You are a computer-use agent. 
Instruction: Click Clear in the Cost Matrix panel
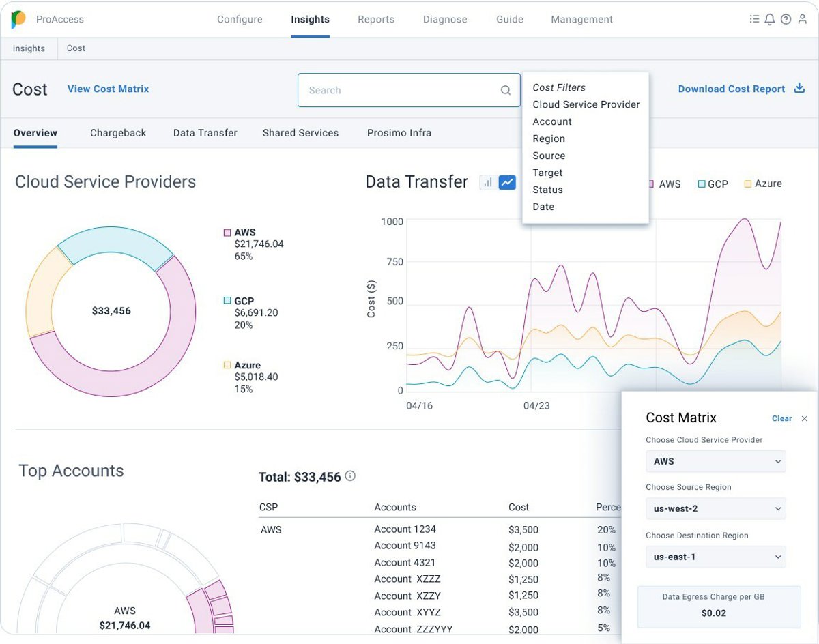(781, 418)
